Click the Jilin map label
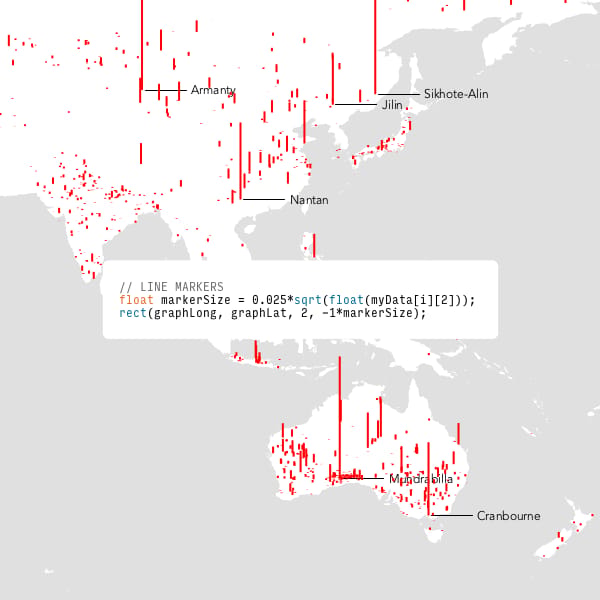 (x=392, y=104)
